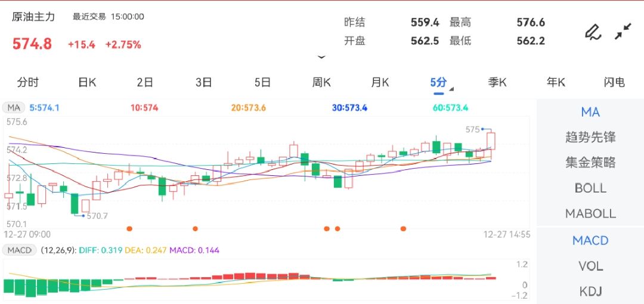The image size is (644, 304).
Task: Click the last orange event dot marker
Action: click(404, 228)
